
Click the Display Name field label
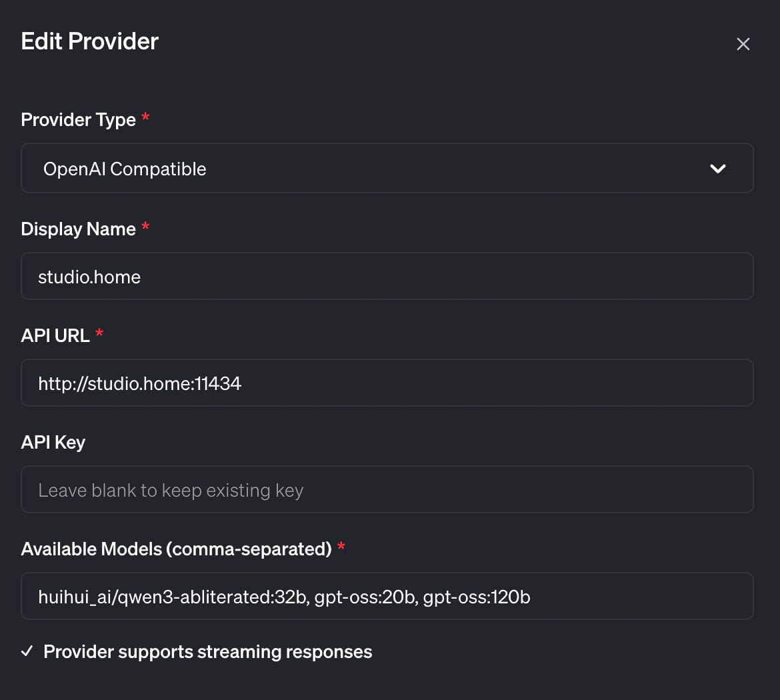pyautogui.click(x=78, y=229)
